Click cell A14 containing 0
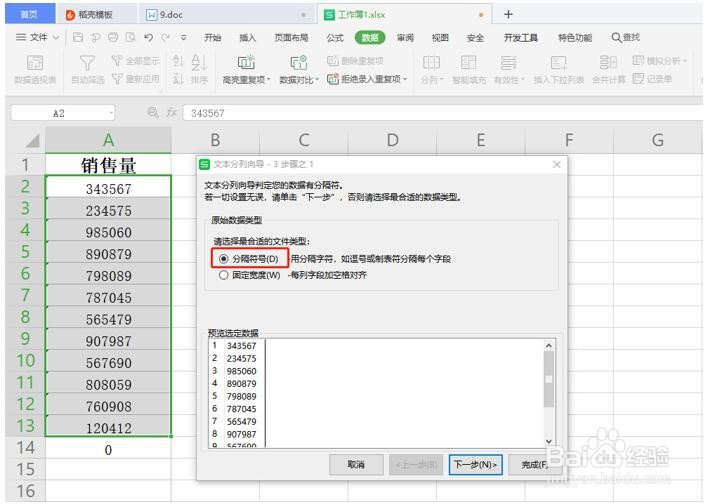This screenshot has height=504, width=711. tap(108, 449)
